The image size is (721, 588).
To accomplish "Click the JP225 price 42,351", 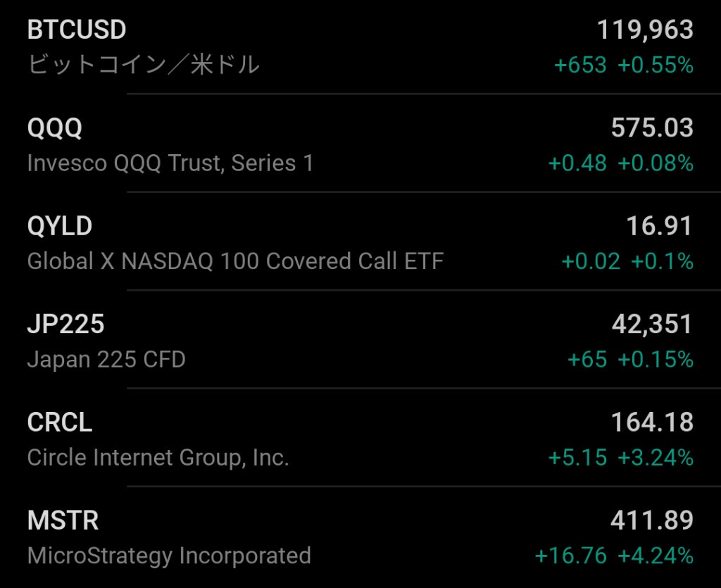I will [x=652, y=324].
